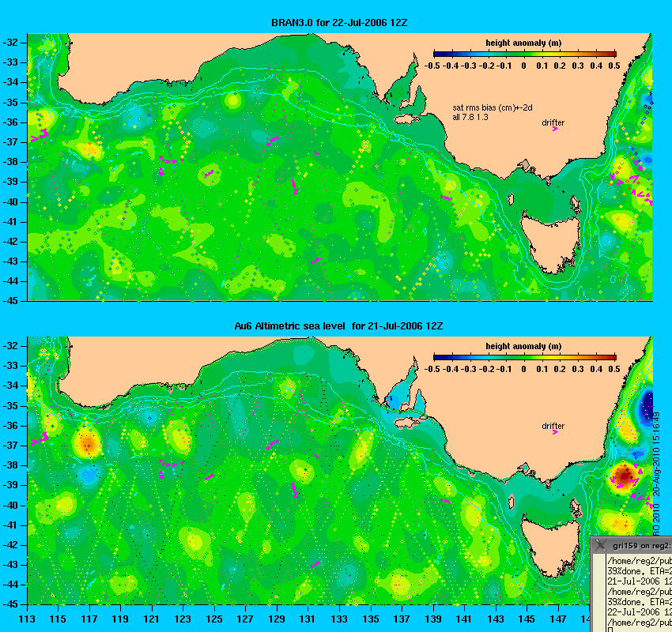Viewport: 672px width, 632px height.
Task: Click longitude tick label 147
Action: pyautogui.click(x=558, y=619)
